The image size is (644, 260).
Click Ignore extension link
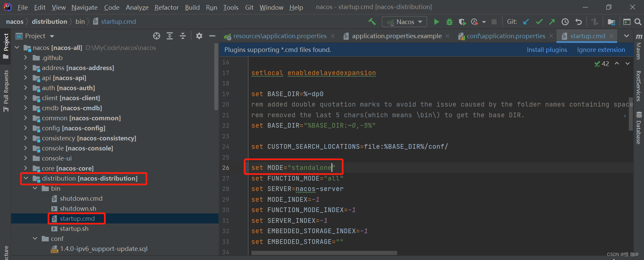[601, 50]
